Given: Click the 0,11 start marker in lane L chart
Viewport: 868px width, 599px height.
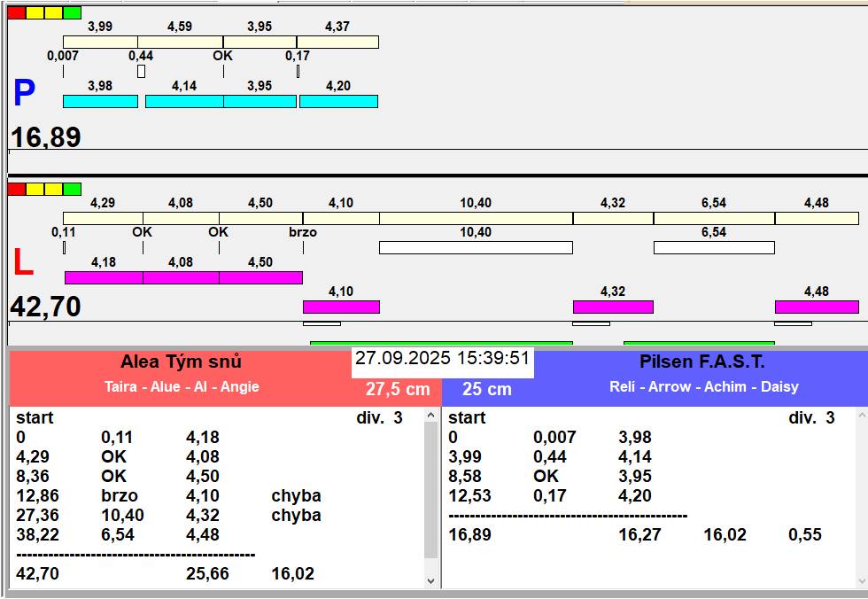Looking at the screenshot, I should click(64, 247).
